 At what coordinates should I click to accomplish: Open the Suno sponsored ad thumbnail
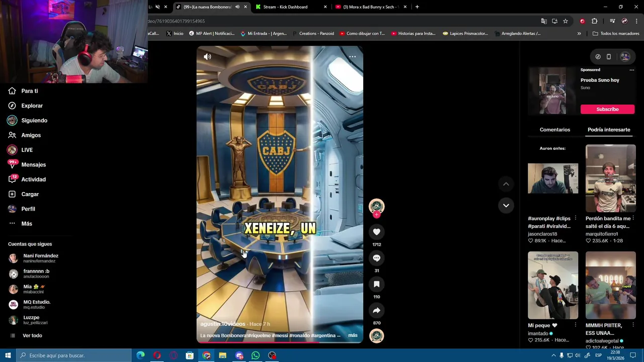[552, 91]
